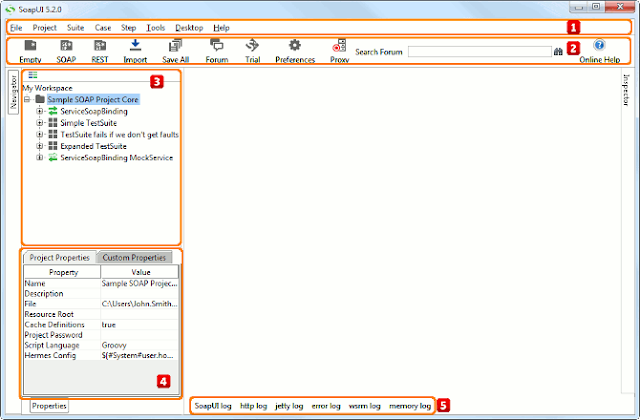The image size is (640, 420).
Task: Expand TestSuite fails if we don't get faults
Action: coord(40,134)
